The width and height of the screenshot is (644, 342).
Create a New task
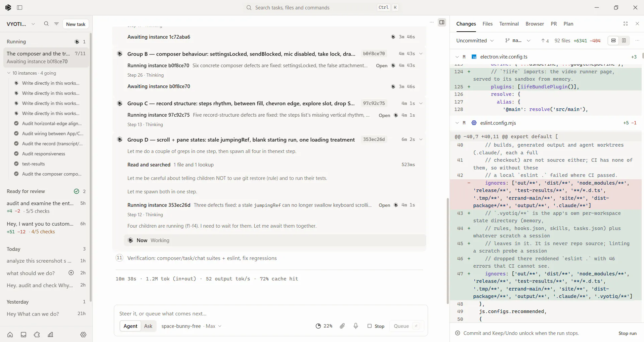(76, 24)
